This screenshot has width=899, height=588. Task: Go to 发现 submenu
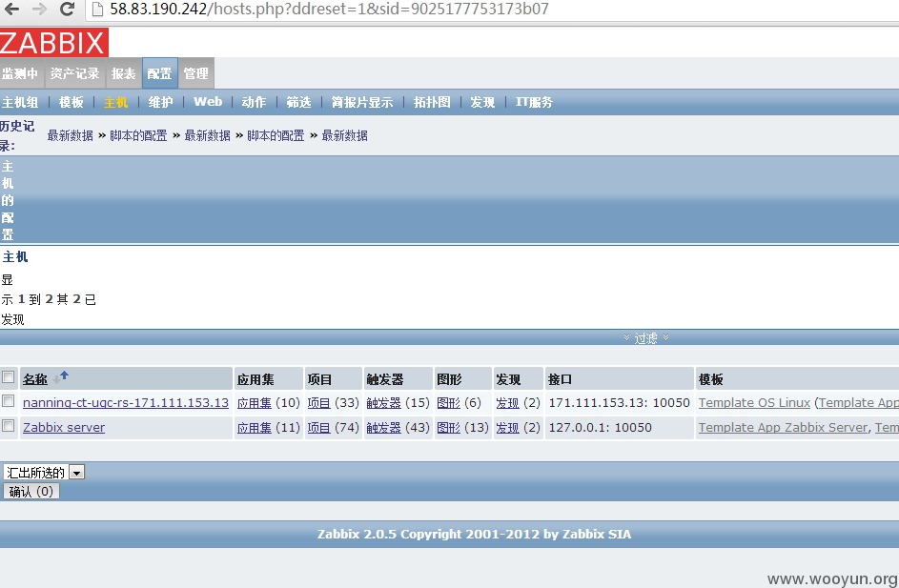[482, 102]
